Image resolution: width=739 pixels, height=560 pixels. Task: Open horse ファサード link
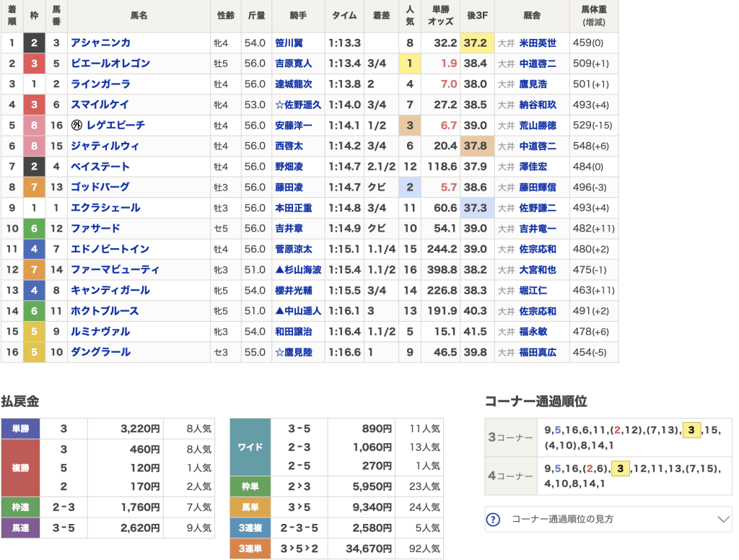tap(95, 229)
